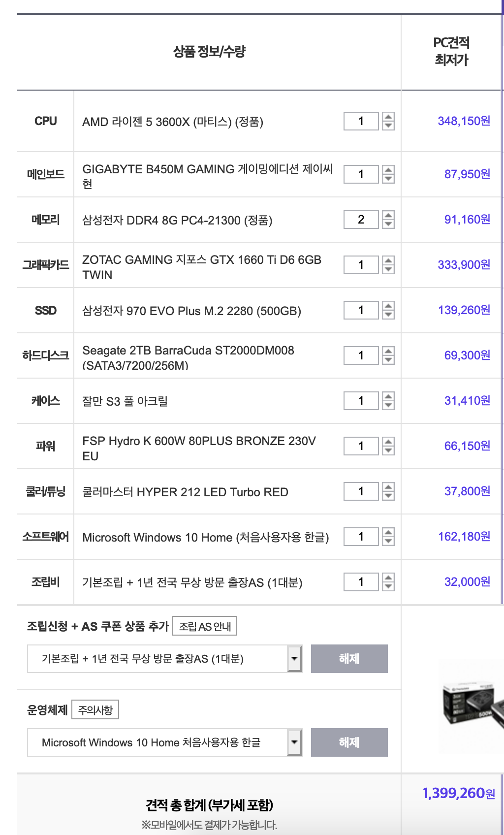Decrease case quantity with down arrow

pyautogui.click(x=388, y=405)
